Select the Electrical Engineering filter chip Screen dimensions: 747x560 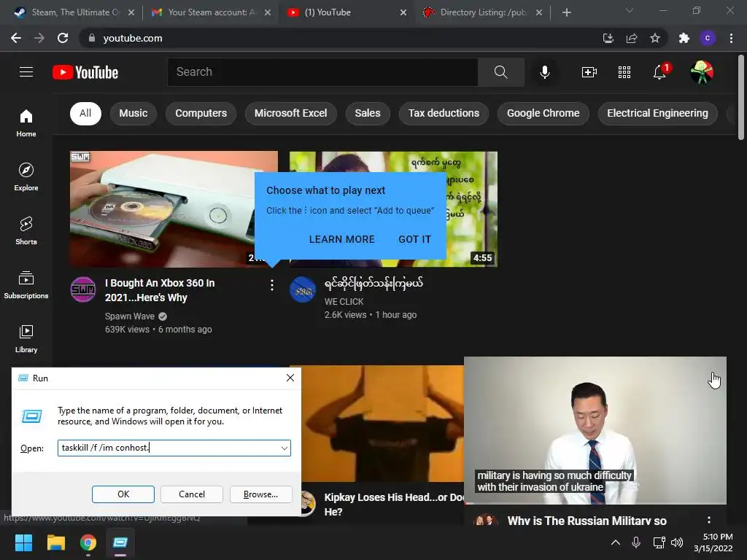pyautogui.click(x=657, y=113)
